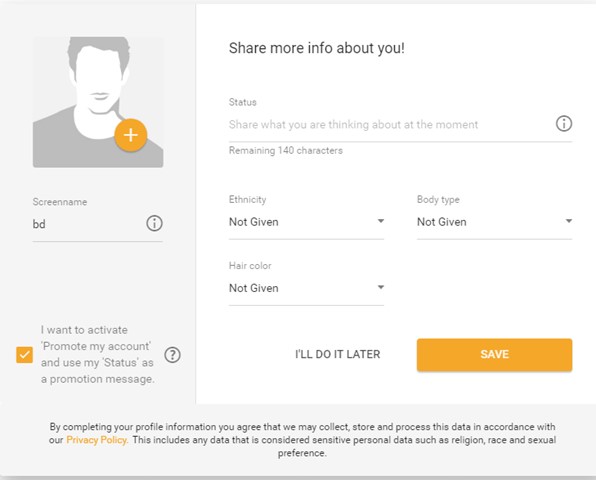Click the Ethnicity dropdown arrow
Viewport: 596px width, 480px height.
(x=380, y=221)
